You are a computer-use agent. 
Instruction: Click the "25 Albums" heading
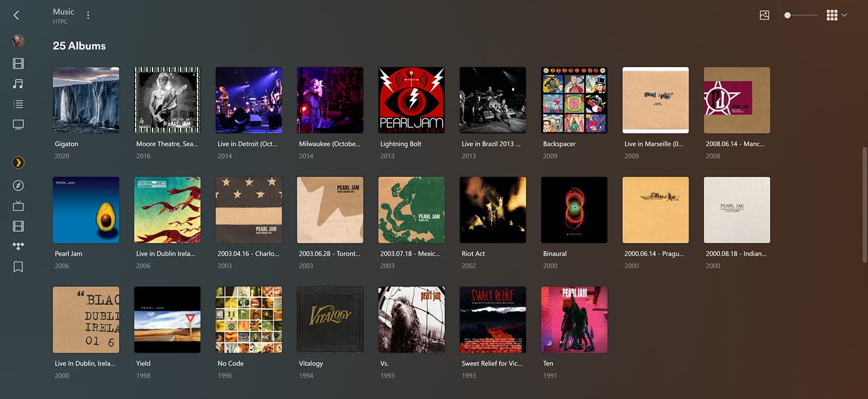click(79, 46)
